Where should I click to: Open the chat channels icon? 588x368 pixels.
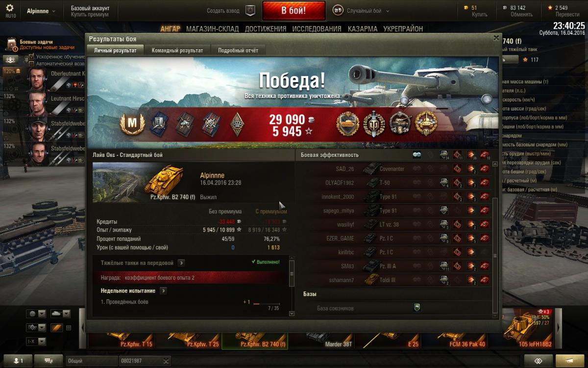point(49,361)
